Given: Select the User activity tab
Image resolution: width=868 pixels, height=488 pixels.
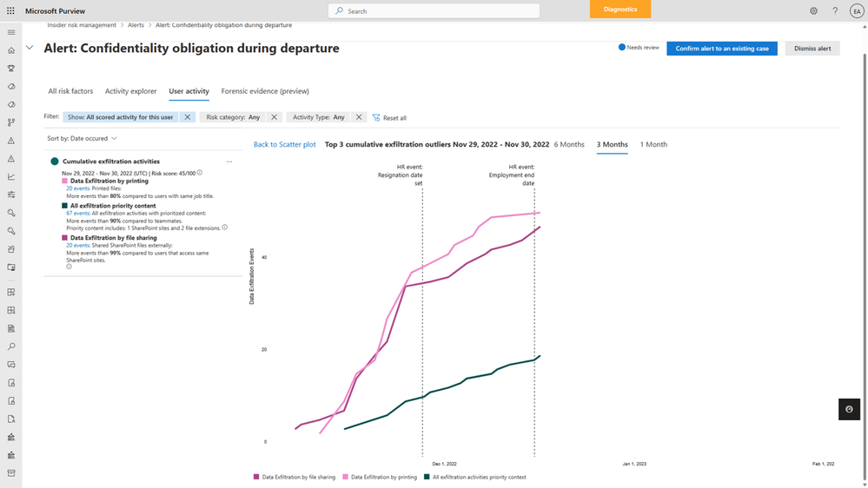Looking at the screenshot, I should point(189,91).
